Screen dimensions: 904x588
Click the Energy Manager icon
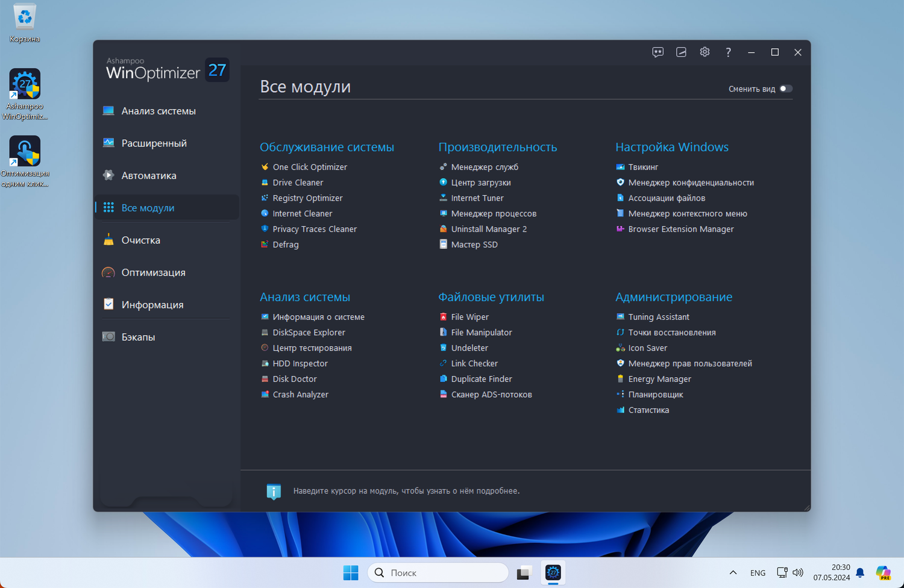pyautogui.click(x=620, y=379)
